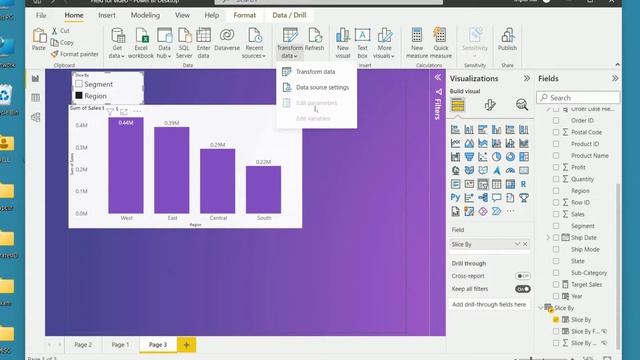
Task: Uncheck the Region slicer option
Action: 79,96
